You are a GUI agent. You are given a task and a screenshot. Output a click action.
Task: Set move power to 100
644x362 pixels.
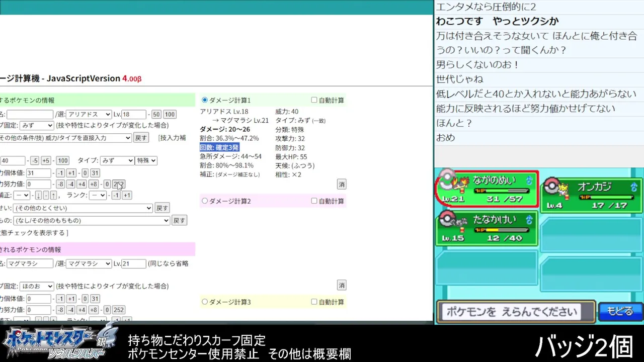coord(62,160)
